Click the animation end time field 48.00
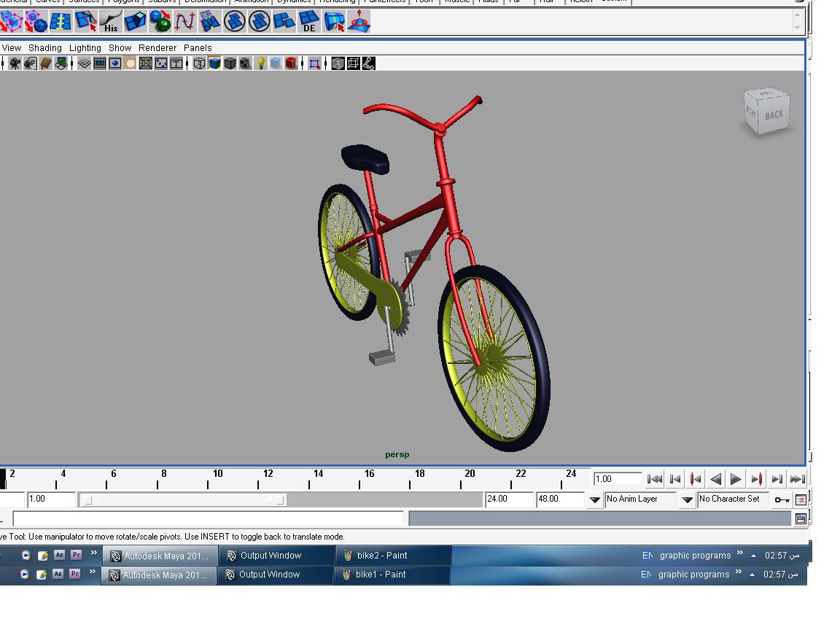Image resolution: width=840 pixels, height=630 pixels. click(x=560, y=499)
